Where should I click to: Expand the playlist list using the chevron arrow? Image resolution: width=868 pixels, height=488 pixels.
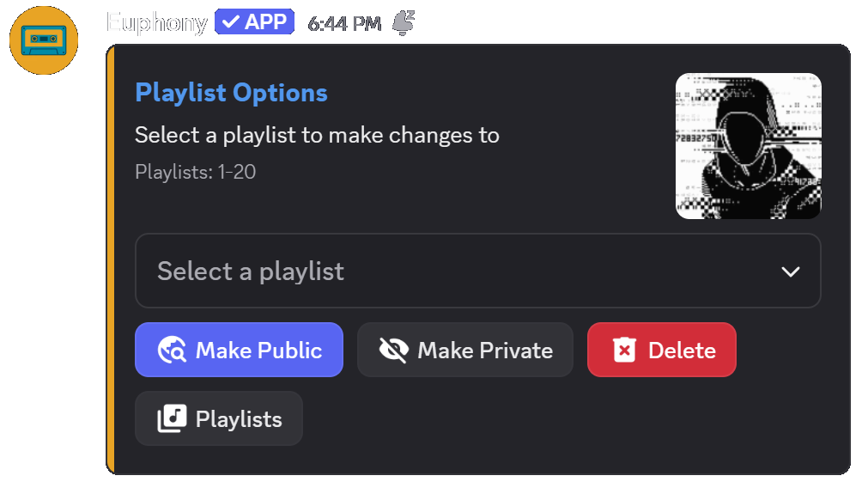click(790, 271)
